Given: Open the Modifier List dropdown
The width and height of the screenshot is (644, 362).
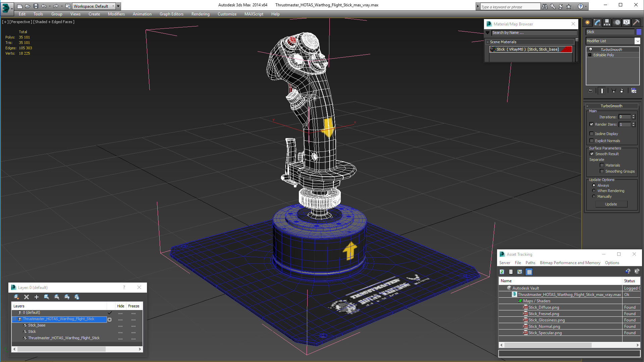Looking at the screenshot, I should click(637, 41).
